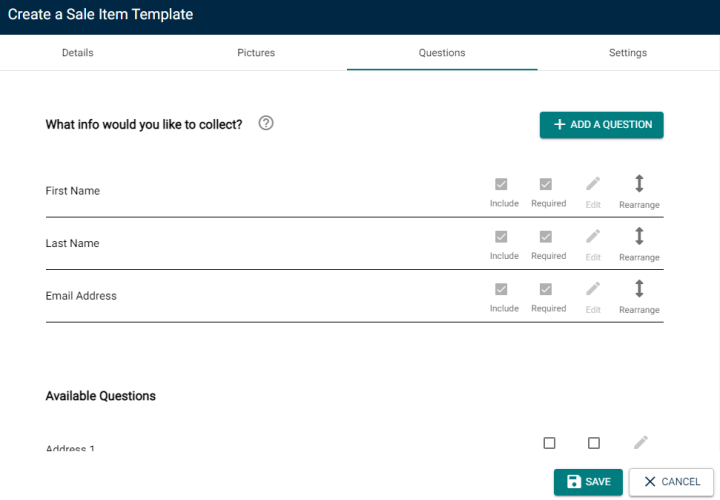Click the Edit pencil for Last Name
720x500 pixels.
coord(593,236)
